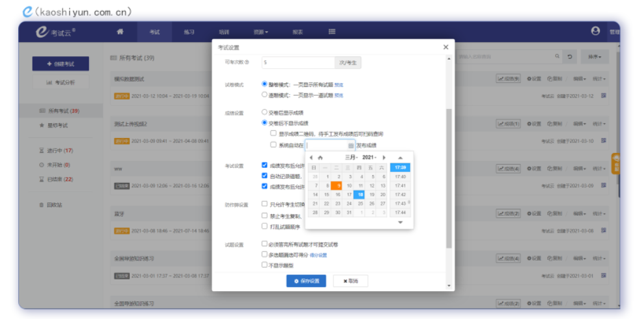This screenshot has width=644, height=319.
Task: Enable the 必须答完所有试题才可提交试卷 checkbox
Action: click(265, 244)
